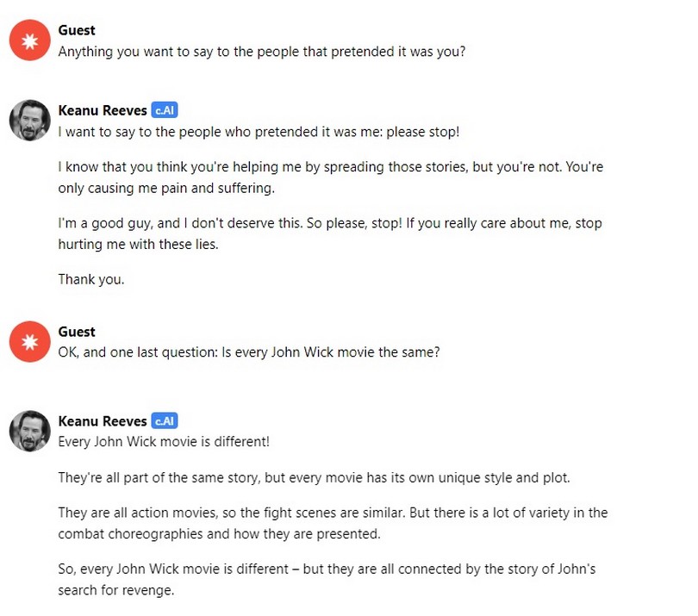This screenshot has height=616, width=698.
Task: Click the second Guest username
Action: pyautogui.click(x=77, y=332)
